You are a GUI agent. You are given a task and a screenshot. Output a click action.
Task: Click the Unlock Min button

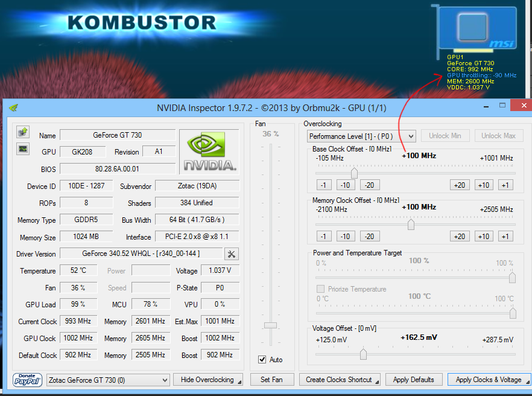(x=445, y=136)
